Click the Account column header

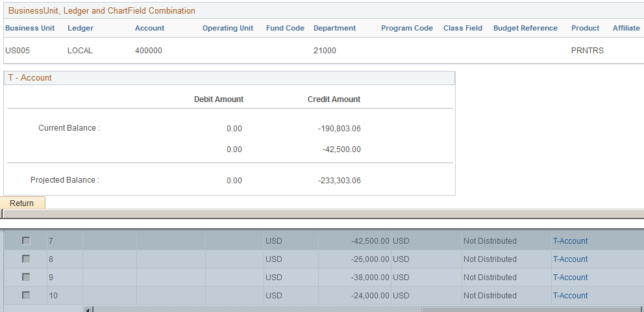tap(149, 29)
